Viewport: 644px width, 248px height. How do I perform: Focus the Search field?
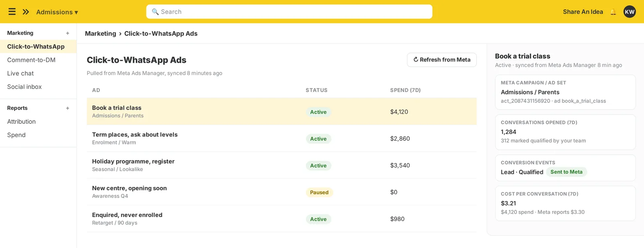click(x=289, y=12)
